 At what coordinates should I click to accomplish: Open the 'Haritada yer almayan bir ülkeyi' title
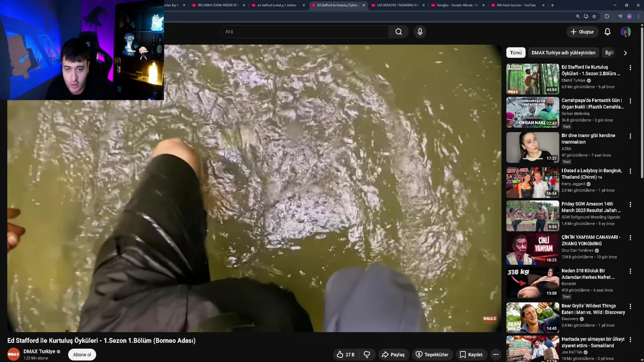pos(593,342)
